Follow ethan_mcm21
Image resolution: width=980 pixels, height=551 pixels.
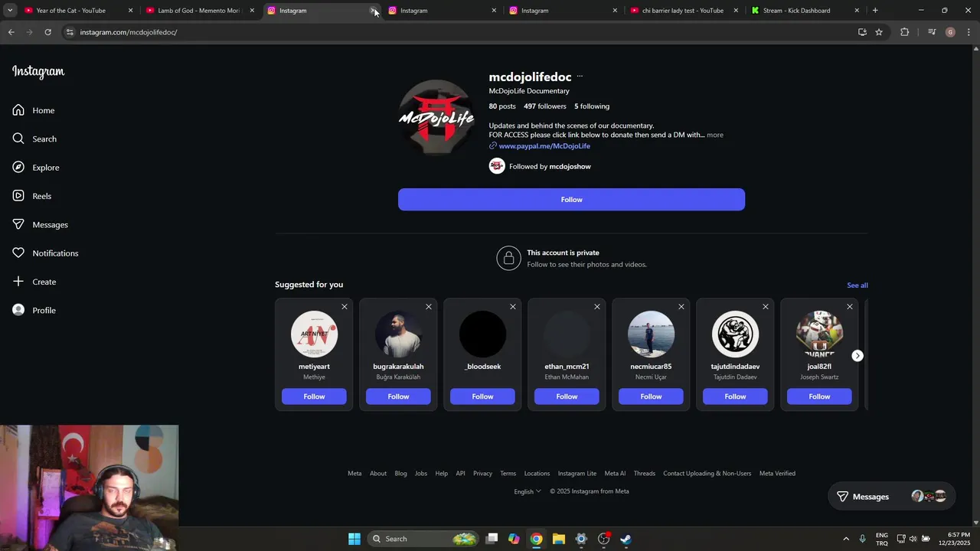[567, 396]
